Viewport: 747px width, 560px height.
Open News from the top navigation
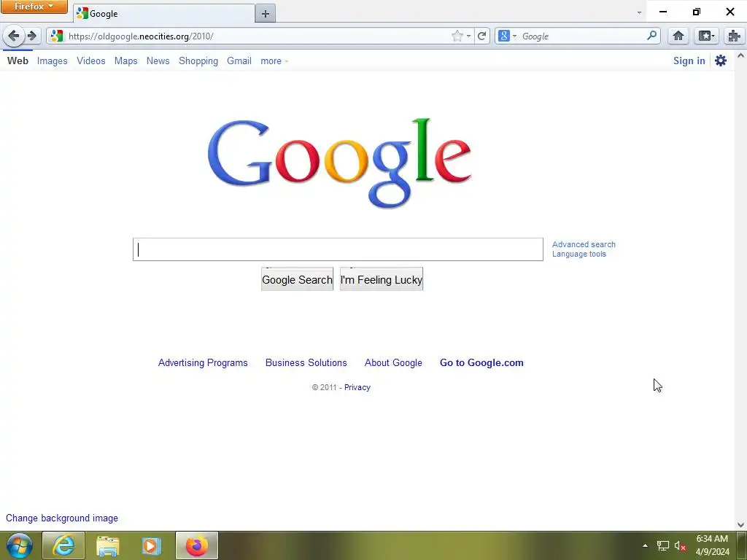tap(158, 61)
